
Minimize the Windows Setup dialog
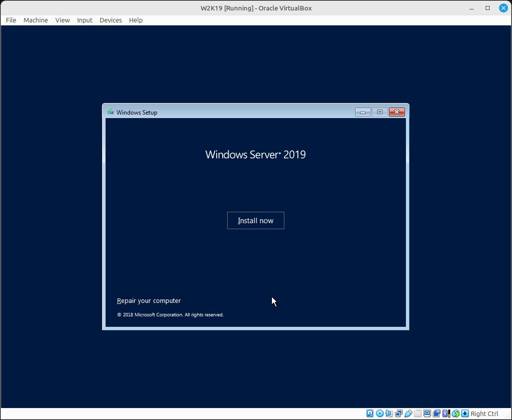[x=363, y=112]
